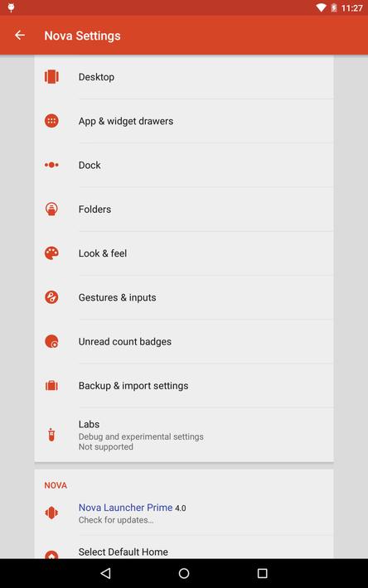Open Labs debug and experimental settings

tap(184, 435)
